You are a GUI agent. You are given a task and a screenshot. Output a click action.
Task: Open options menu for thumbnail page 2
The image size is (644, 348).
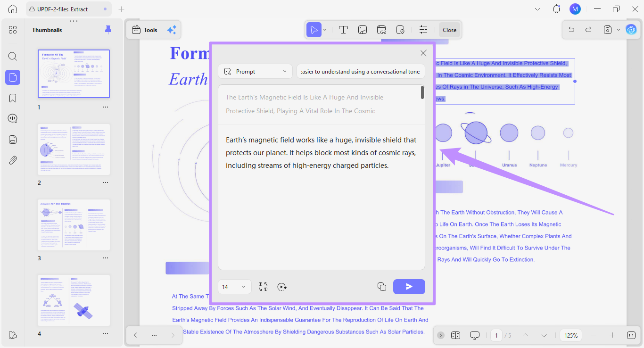coord(106,182)
